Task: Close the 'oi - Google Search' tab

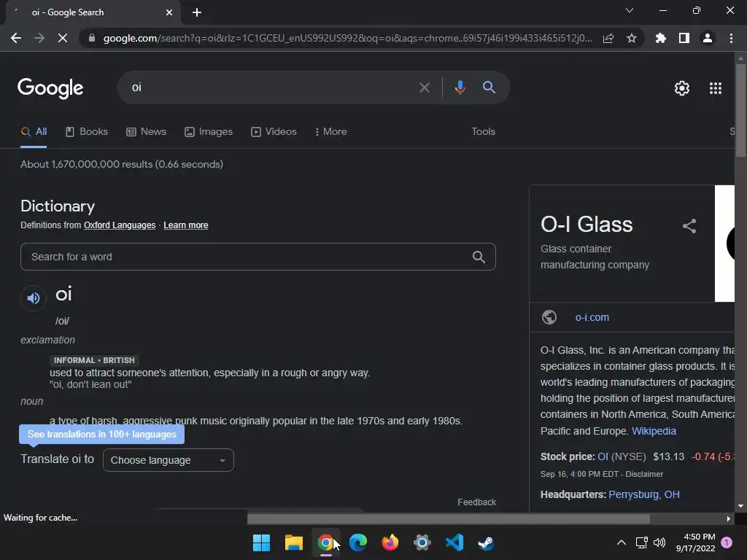Action: point(169,12)
